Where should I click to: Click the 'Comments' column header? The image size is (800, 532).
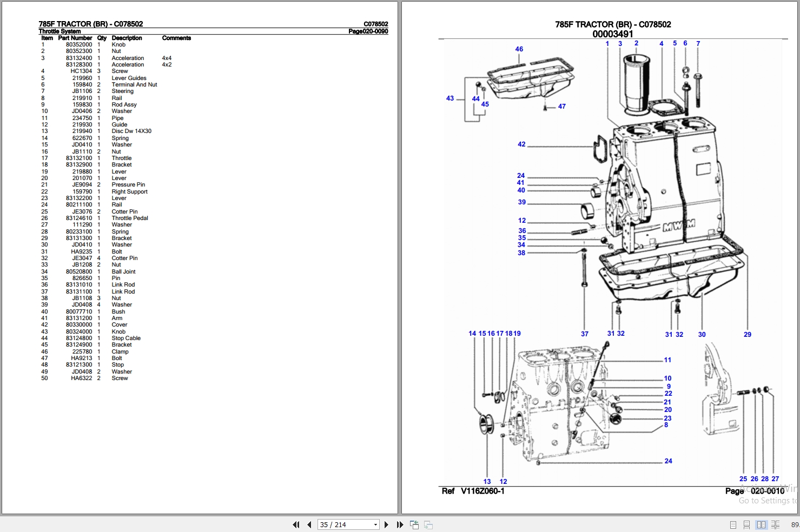click(176, 38)
